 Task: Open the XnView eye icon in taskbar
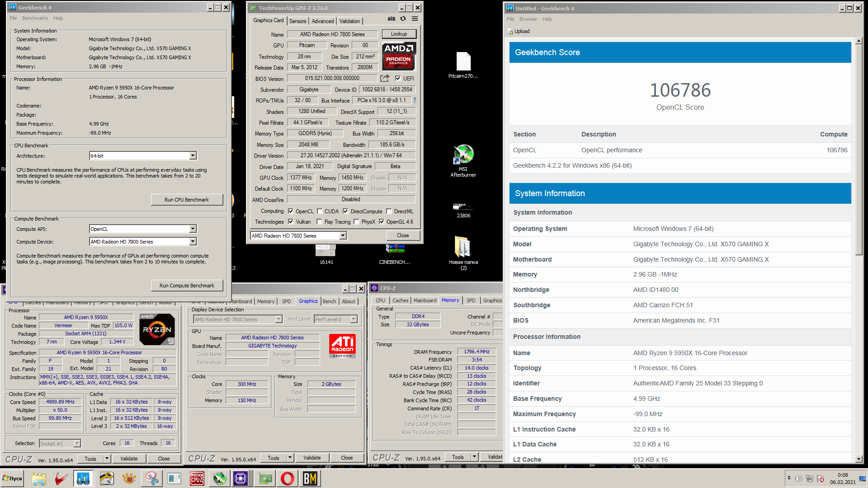(x=129, y=479)
